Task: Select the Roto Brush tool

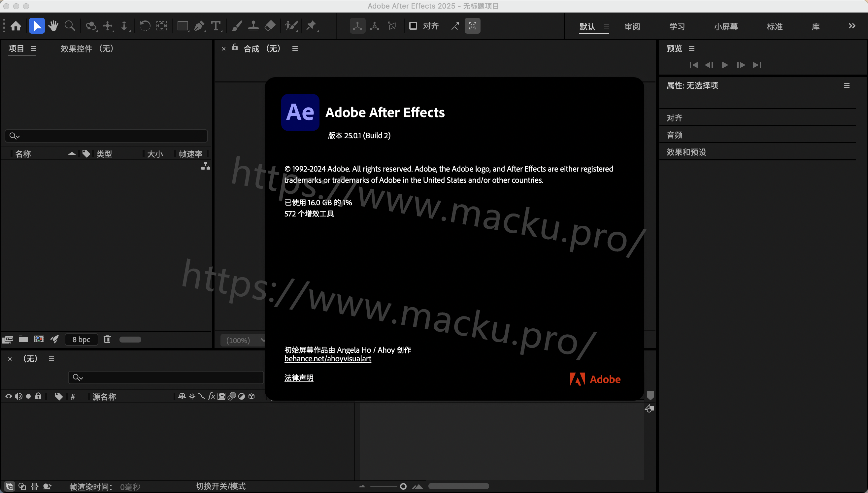Action: [291, 26]
